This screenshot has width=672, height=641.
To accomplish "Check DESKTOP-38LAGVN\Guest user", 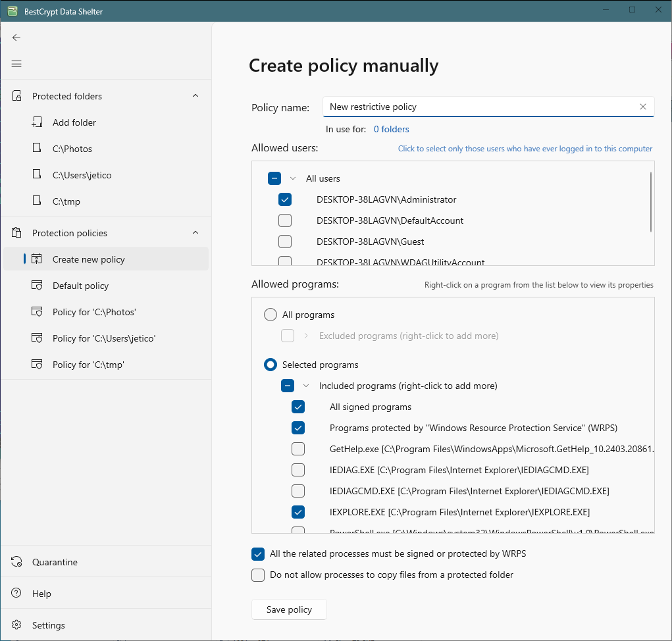I will point(285,242).
